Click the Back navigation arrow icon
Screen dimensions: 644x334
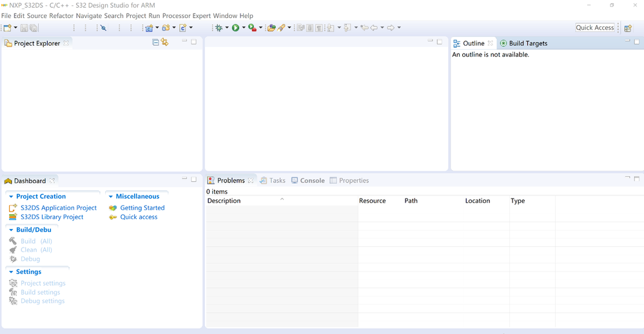click(374, 28)
